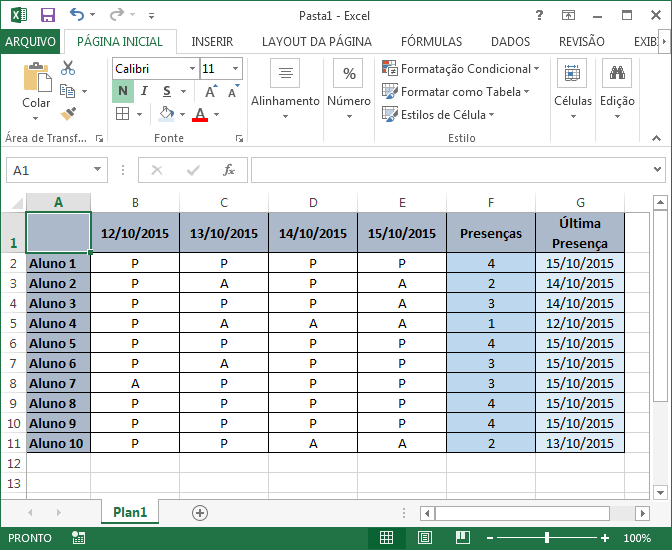Switch to Page Layout view

point(424,538)
